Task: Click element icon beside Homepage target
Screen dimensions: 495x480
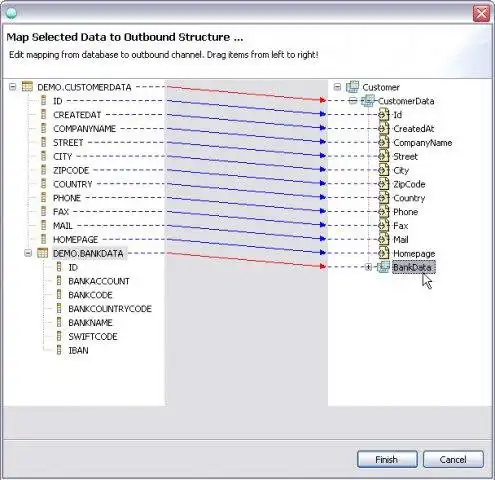Action: (384, 253)
